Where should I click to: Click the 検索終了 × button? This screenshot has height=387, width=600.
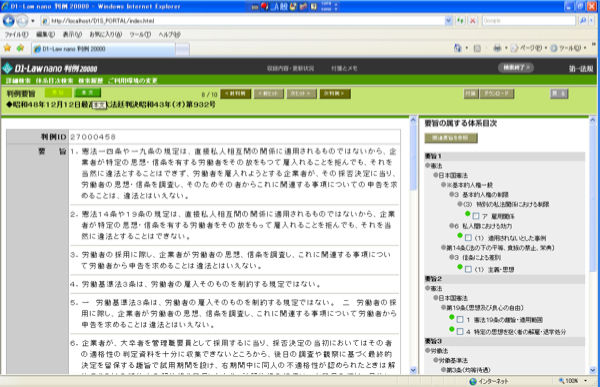(x=516, y=68)
